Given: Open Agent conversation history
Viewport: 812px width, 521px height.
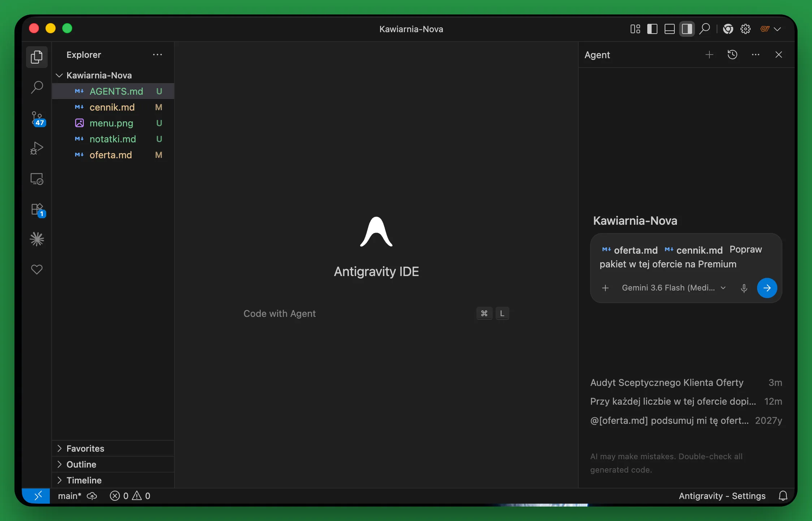Looking at the screenshot, I should tap(733, 55).
